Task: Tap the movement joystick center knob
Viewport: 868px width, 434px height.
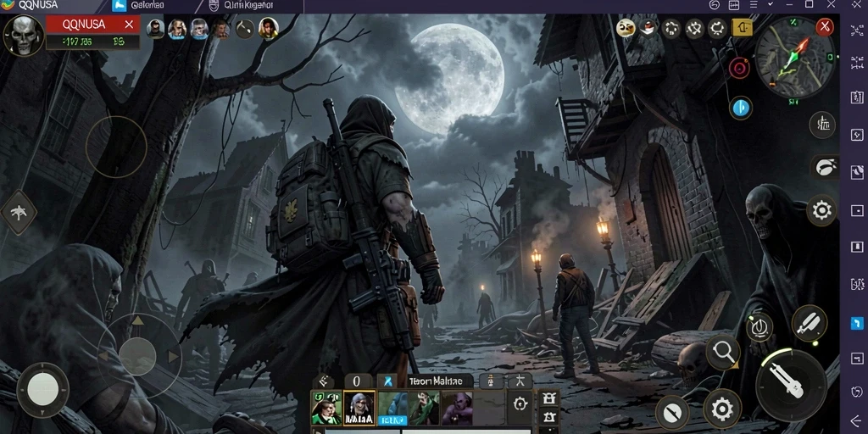Action: pos(137,355)
